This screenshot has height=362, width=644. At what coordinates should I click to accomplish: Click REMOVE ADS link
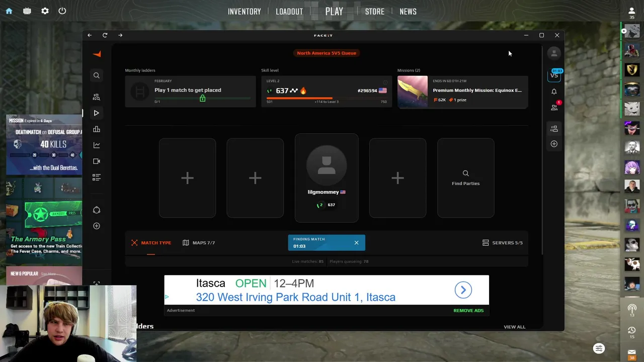pyautogui.click(x=468, y=311)
